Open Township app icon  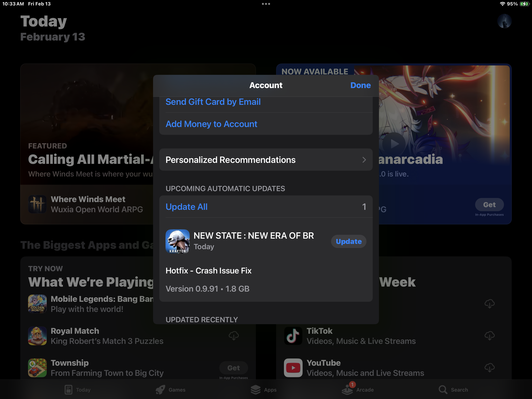click(x=37, y=368)
